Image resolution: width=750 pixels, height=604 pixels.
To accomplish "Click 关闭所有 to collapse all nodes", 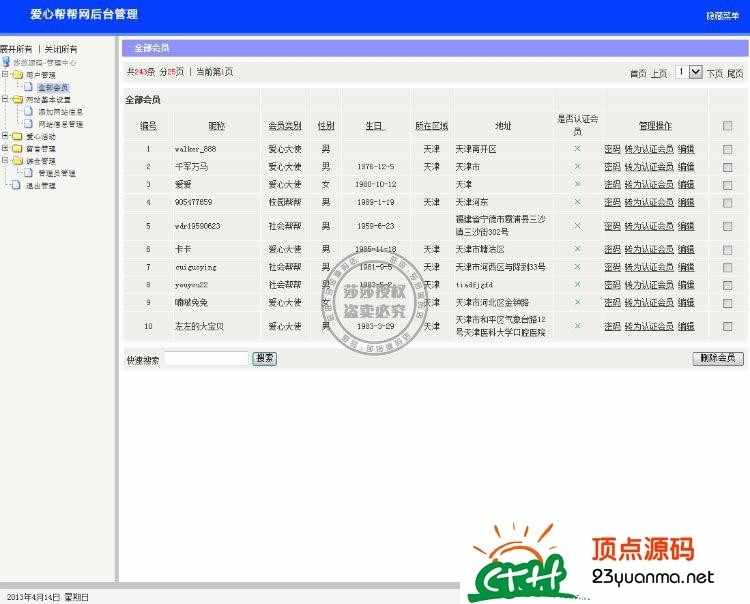I will click(61, 49).
